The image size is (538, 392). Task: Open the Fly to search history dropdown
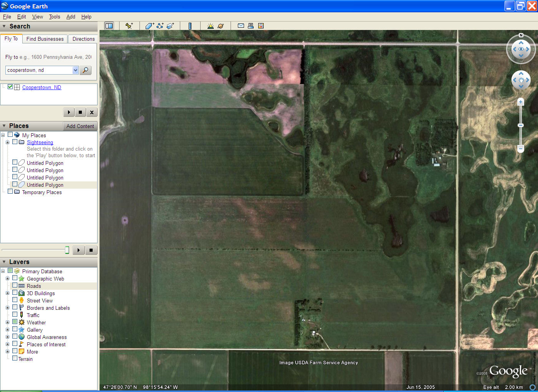[75, 70]
